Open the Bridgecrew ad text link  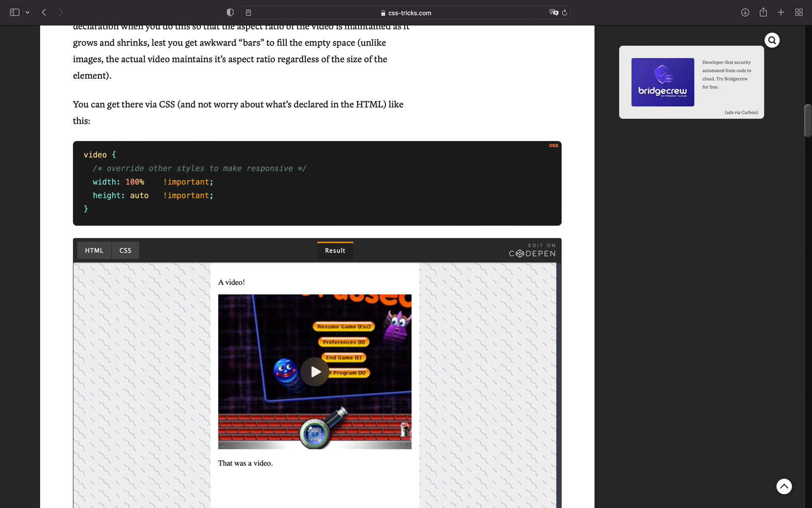(x=727, y=75)
